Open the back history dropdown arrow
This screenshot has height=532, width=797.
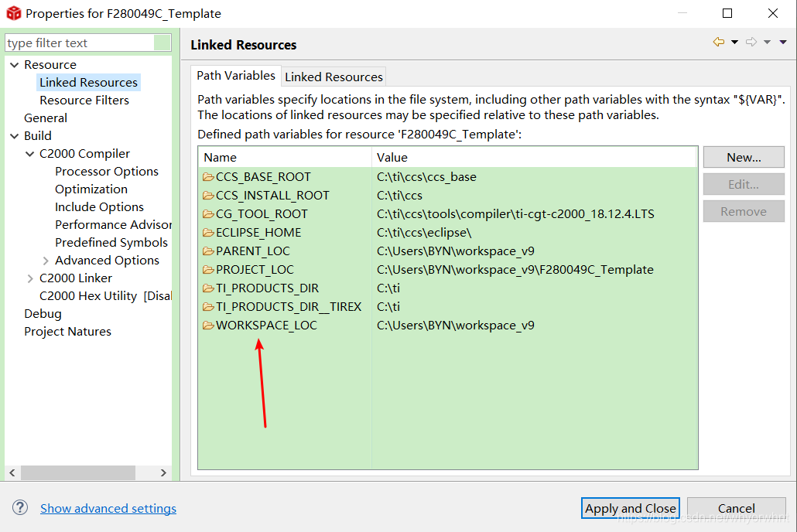(x=734, y=43)
